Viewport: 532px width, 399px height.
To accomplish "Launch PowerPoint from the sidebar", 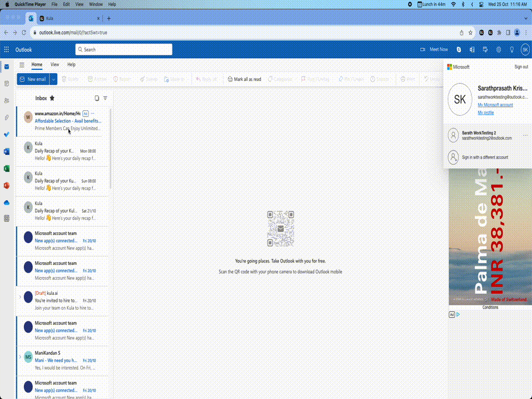I will pyautogui.click(x=7, y=185).
